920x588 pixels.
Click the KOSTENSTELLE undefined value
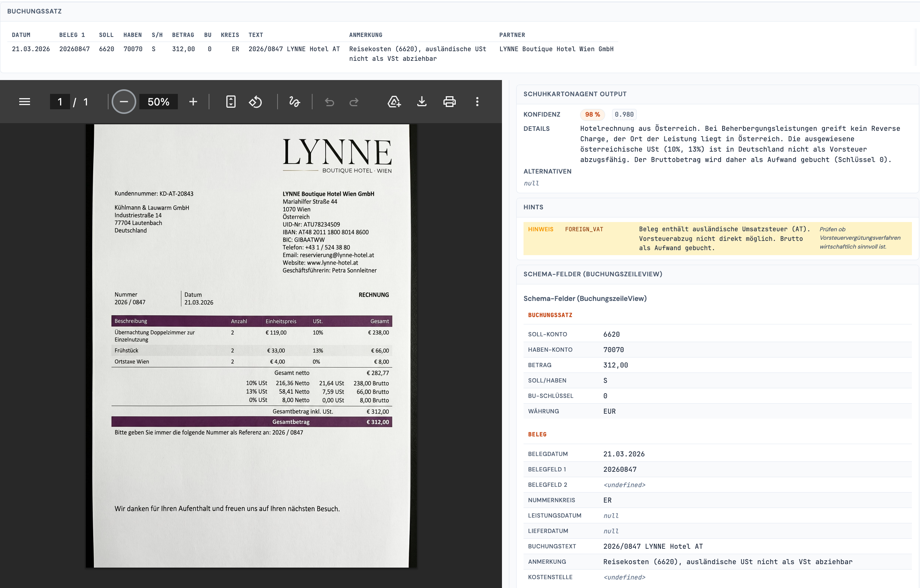pyautogui.click(x=624, y=577)
